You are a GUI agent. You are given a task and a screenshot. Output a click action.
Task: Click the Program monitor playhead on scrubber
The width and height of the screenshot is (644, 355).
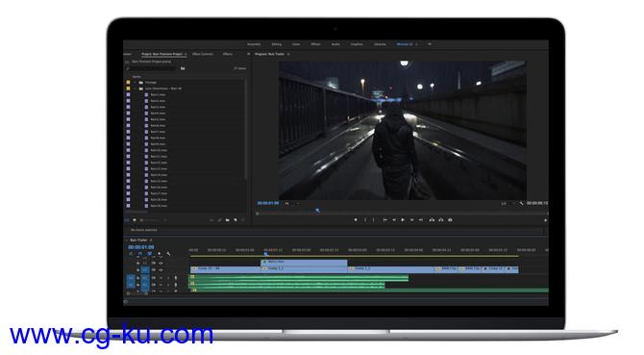[318, 211]
